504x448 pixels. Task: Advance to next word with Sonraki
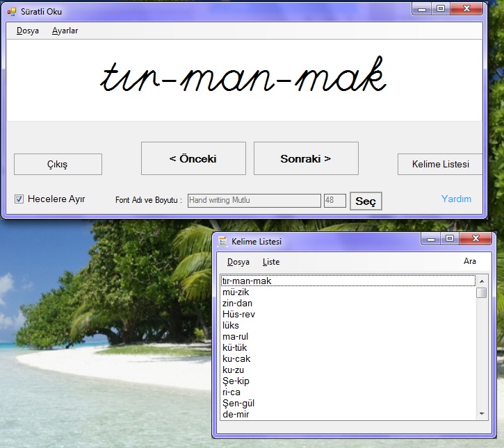[x=306, y=158]
